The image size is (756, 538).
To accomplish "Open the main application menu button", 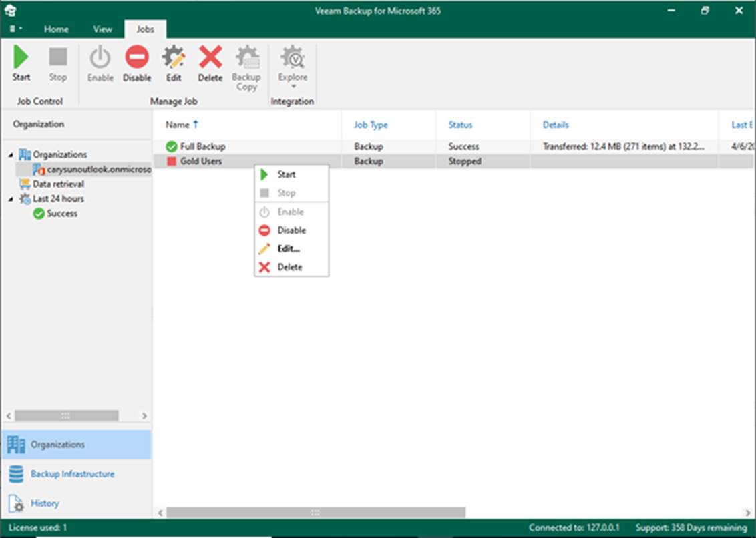I will click(x=16, y=29).
